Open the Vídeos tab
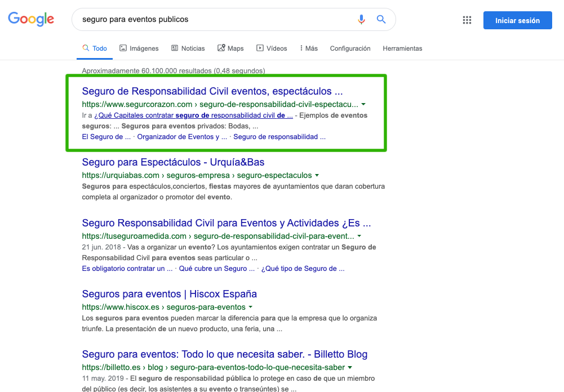The width and height of the screenshot is (564, 392). [272, 48]
